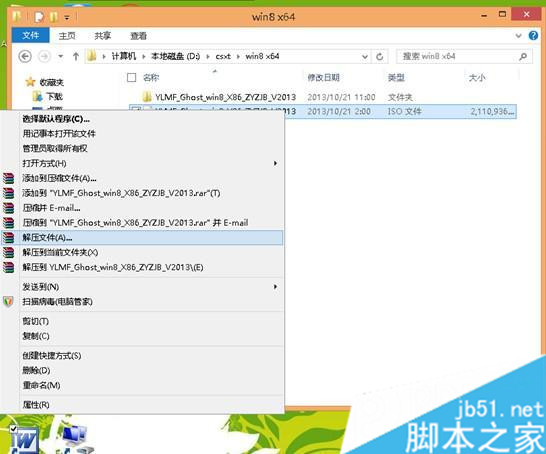This screenshot has width=546, height=454.
Task: Choose 解压文件(A)... entry
Action: (x=142, y=237)
